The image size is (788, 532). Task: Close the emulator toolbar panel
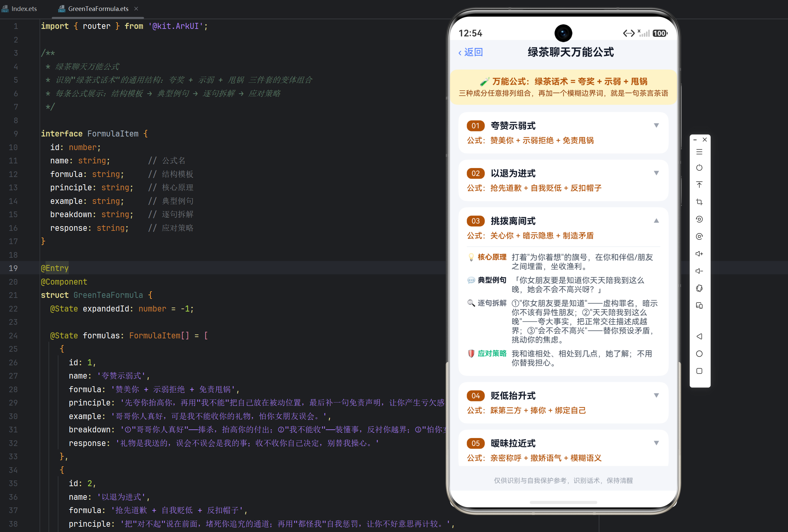[x=705, y=140]
